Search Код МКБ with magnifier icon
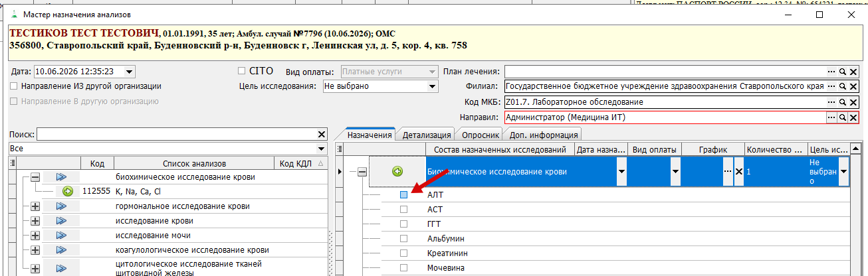Screen dimensions: 868x276 coord(842,102)
